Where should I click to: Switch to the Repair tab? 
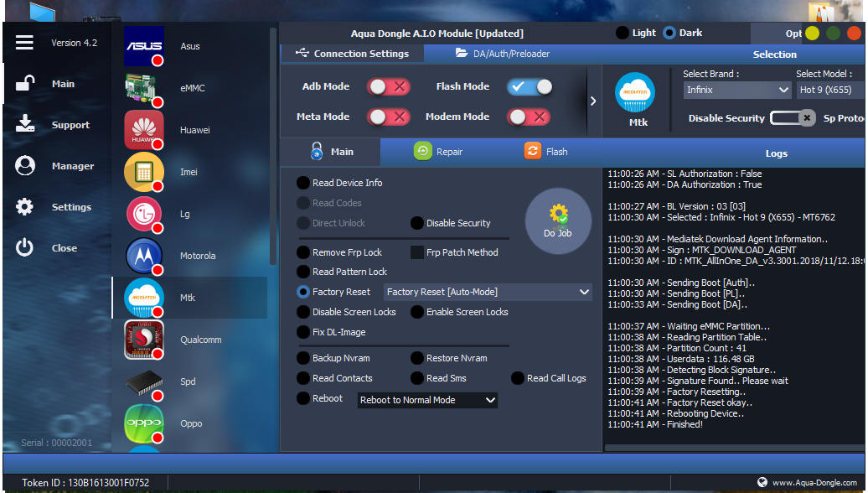438,151
